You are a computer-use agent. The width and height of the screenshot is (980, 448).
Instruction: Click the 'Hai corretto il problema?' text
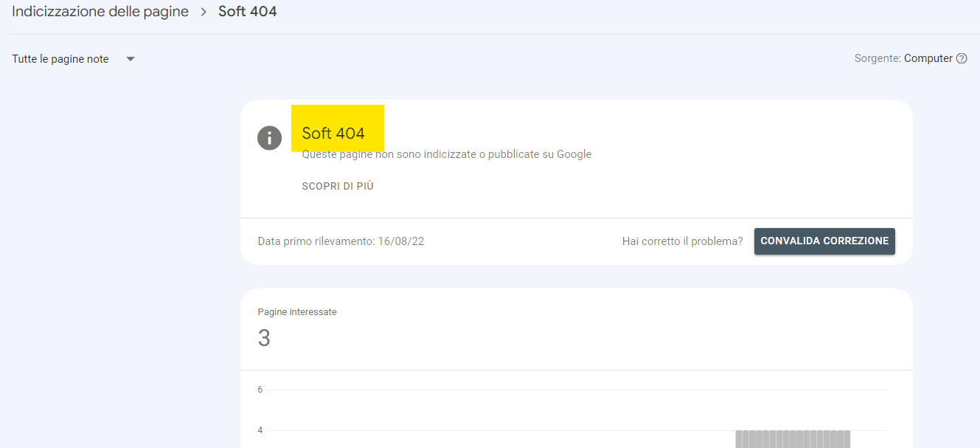pos(682,241)
